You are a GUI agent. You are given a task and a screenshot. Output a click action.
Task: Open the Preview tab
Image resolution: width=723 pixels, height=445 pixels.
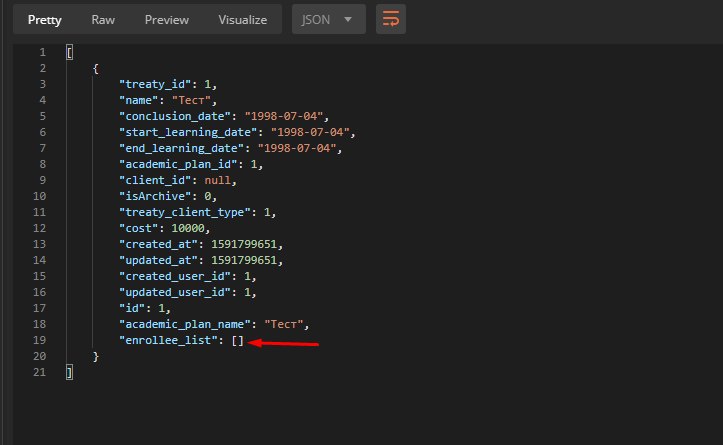point(166,20)
